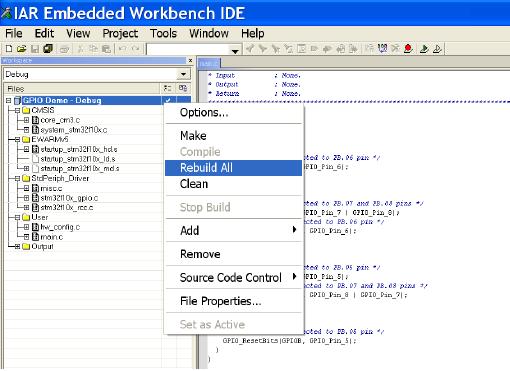Expand the Output folder node

18,247
